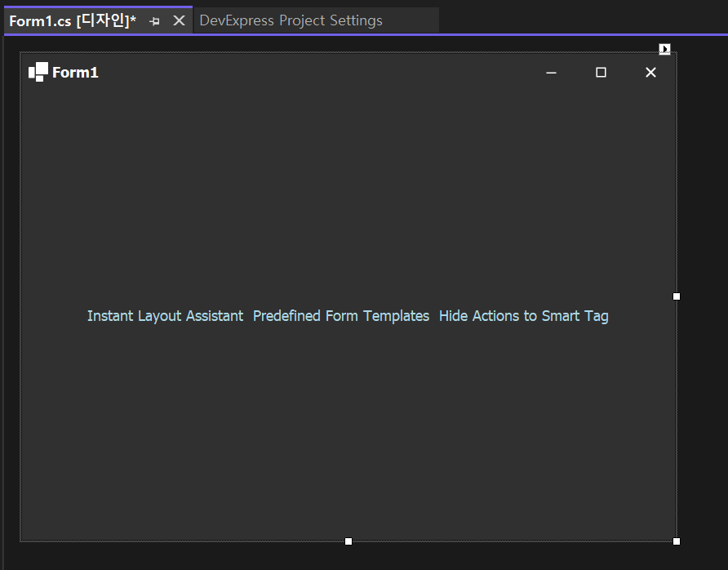Viewport: 728px width, 570px height.
Task: Maximize the Form1 designer window
Action: pyautogui.click(x=601, y=73)
